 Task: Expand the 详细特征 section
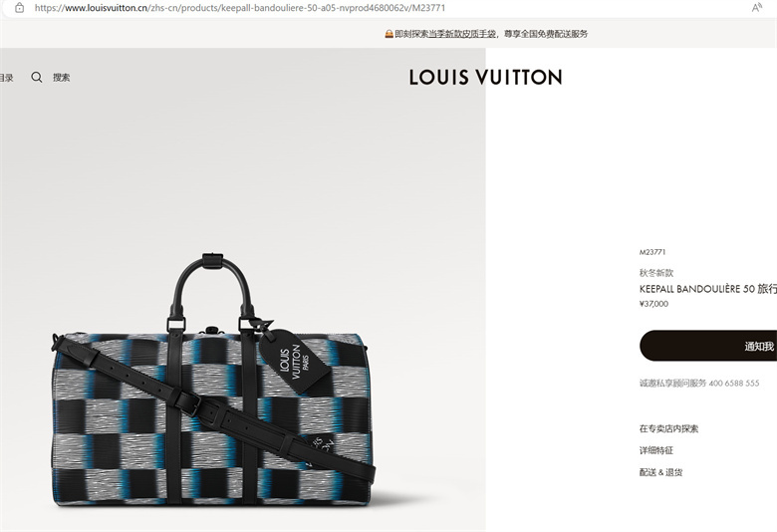tap(656, 450)
